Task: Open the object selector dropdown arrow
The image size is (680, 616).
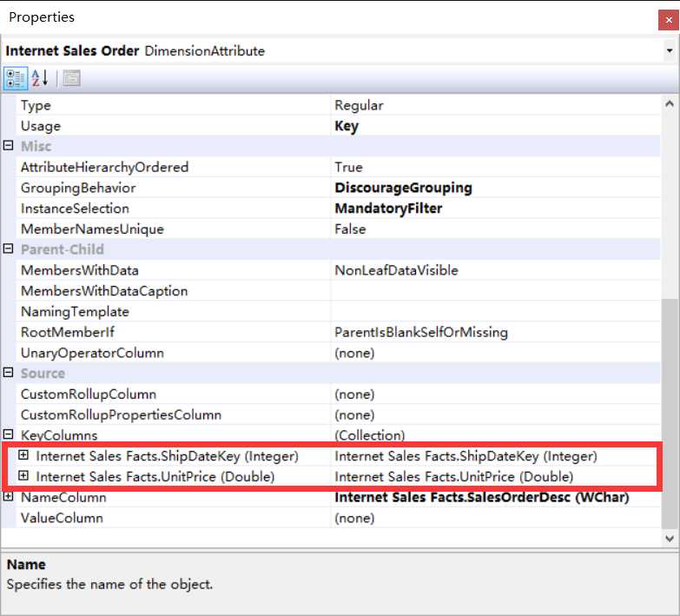Action: 670,51
